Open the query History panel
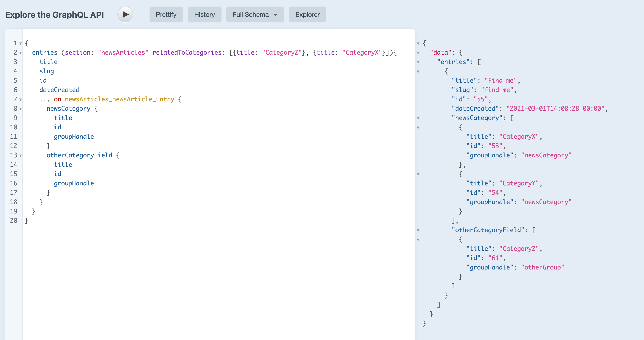 tap(204, 14)
